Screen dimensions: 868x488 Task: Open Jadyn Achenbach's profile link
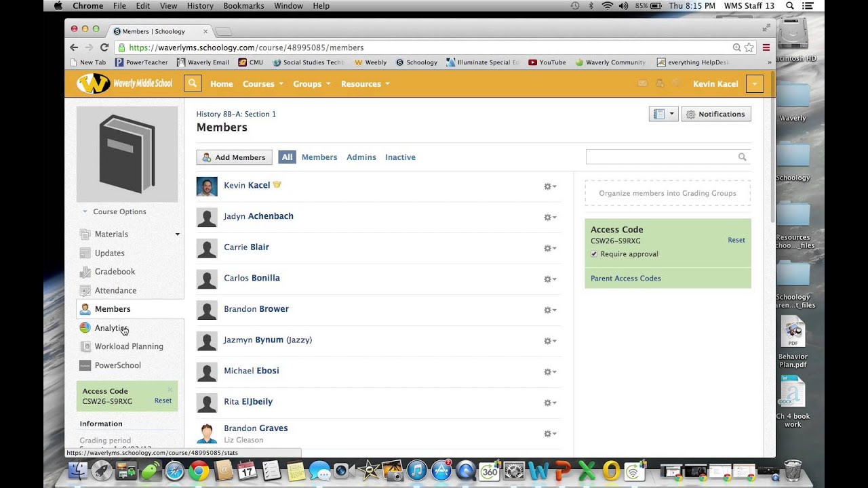[258, 216]
